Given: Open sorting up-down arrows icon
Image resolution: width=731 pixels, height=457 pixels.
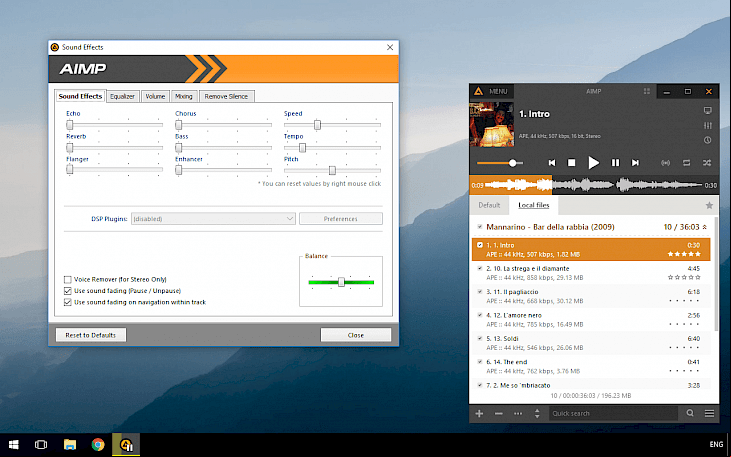Looking at the screenshot, I should pos(537,413).
